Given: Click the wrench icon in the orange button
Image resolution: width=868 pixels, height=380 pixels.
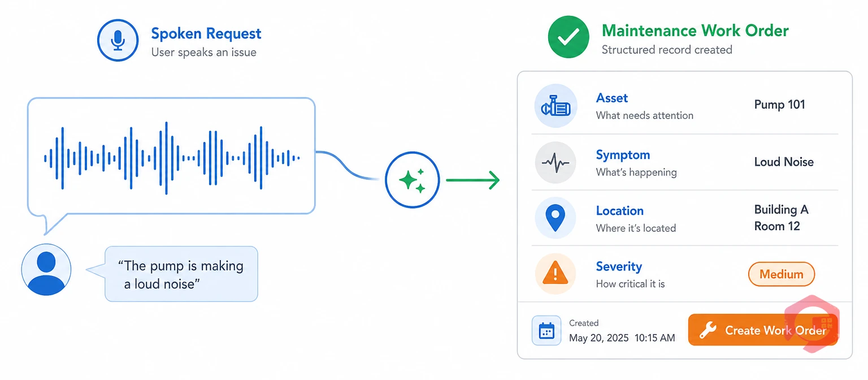Looking at the screenshot, I should [x=708, y=330].
